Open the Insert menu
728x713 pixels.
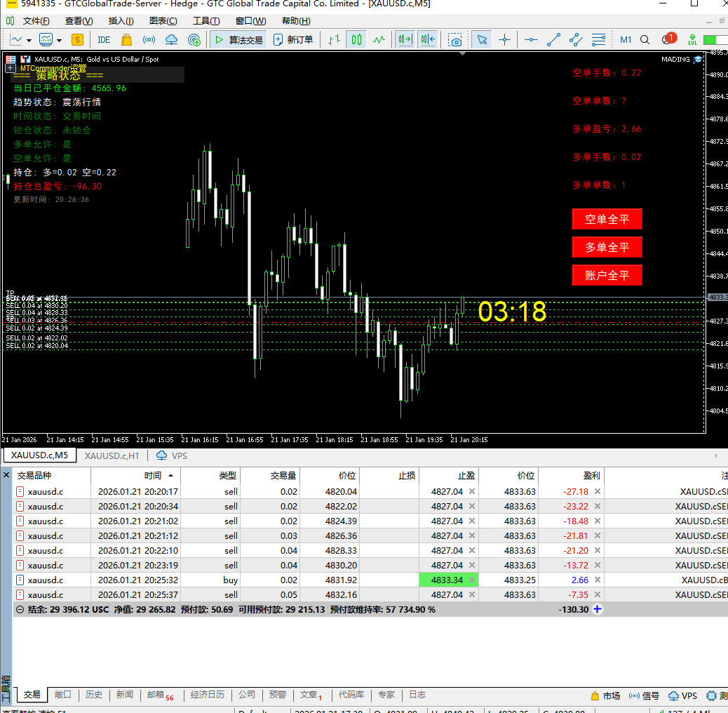click(121, 21)
